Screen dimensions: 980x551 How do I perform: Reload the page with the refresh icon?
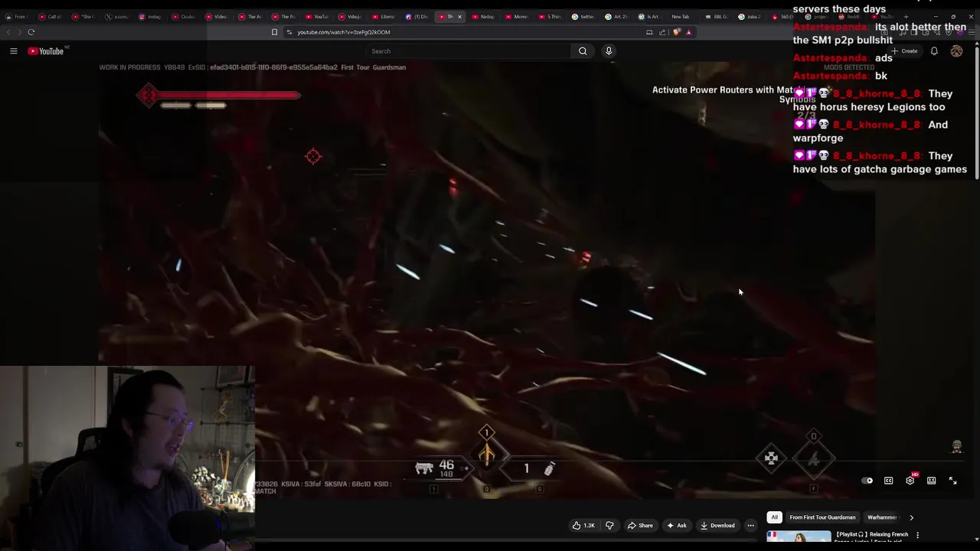[x=31, y=32]
